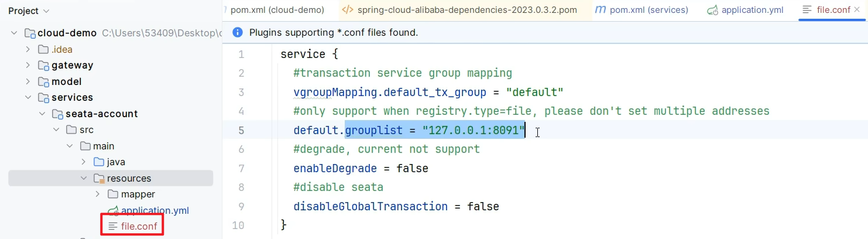Select the main folder icon
The height and width of the screenshot is (239, 868).
click(x=85, y=146)
